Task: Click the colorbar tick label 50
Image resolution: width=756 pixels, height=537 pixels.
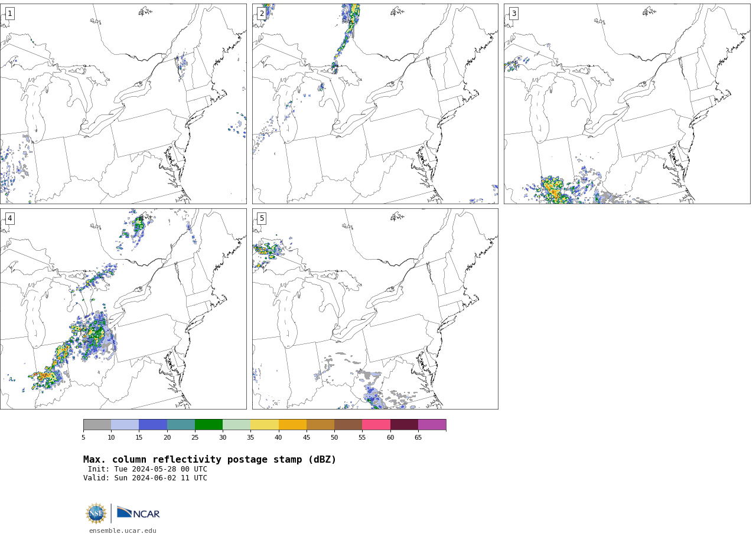Action: pyautogui.click(x=334, y=437)
